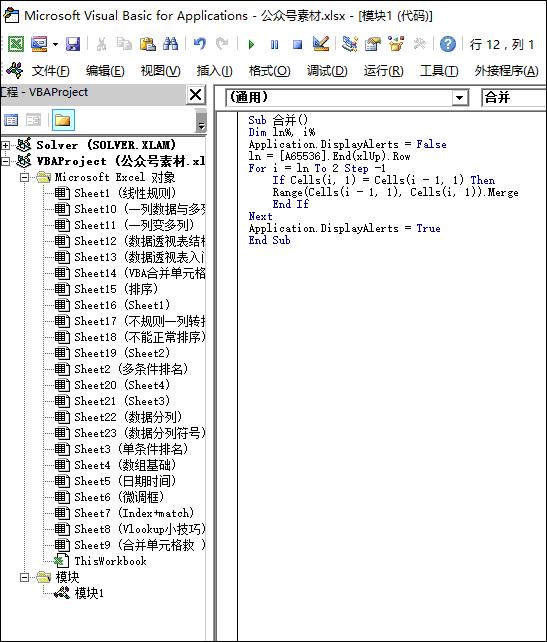Open Project Explorer icon in toolbar
This screenshot has width=547, height=642.
(x=350, y=43)
